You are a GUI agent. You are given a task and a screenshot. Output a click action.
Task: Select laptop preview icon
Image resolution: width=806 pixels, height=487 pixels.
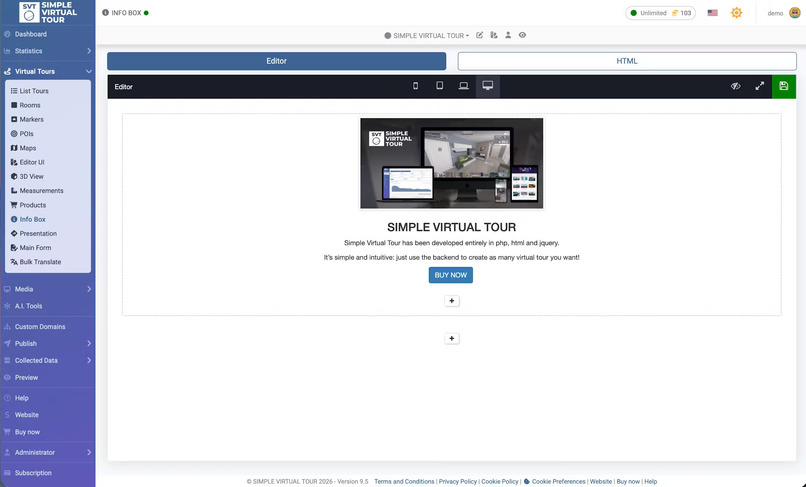coord(464,86)
